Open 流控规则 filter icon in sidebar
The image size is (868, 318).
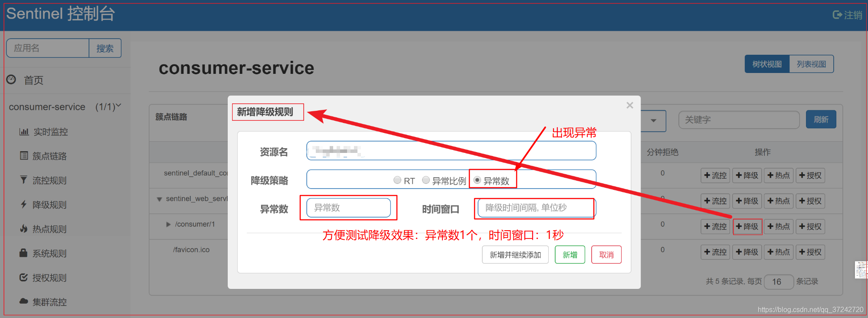pyautogui.click(x=24, y=180)
